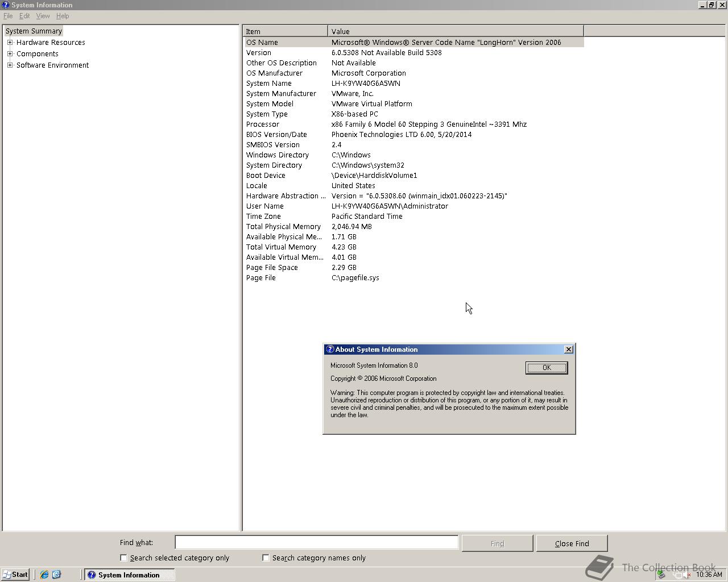Select the Total Virtual Memory row

click(x=414, y=247)
